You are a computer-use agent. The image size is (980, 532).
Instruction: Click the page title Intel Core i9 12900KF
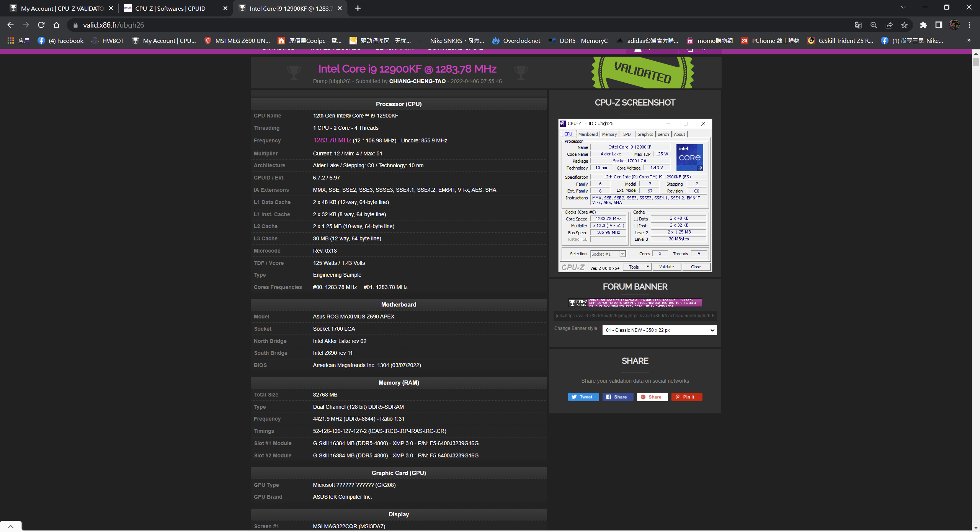click(407, 69)
